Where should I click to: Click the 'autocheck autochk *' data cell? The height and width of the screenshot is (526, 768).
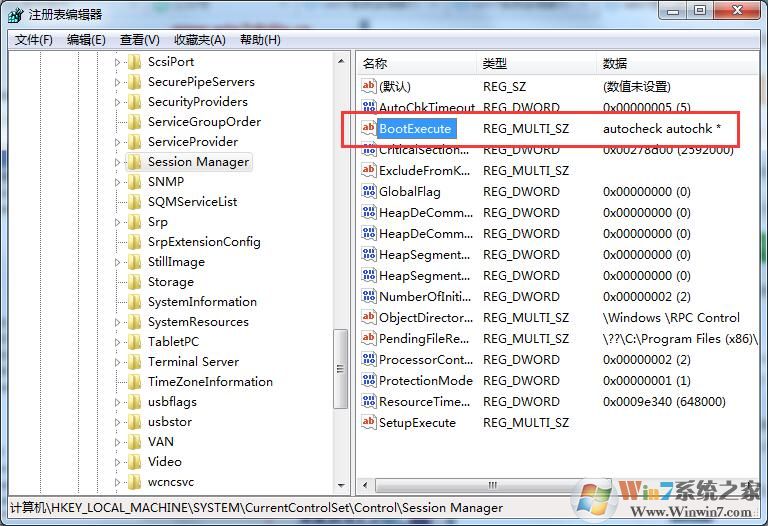coord(662,129)
